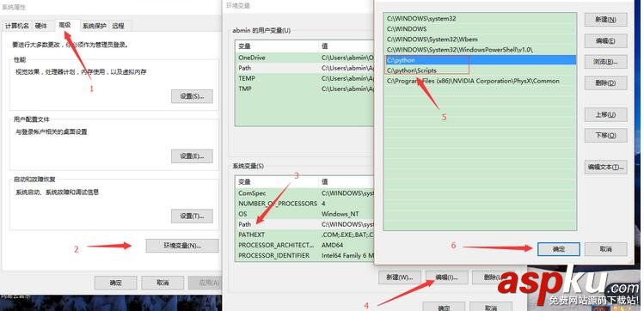
Task: Select the TEMP user variable
Action: [x=304, y=78]
